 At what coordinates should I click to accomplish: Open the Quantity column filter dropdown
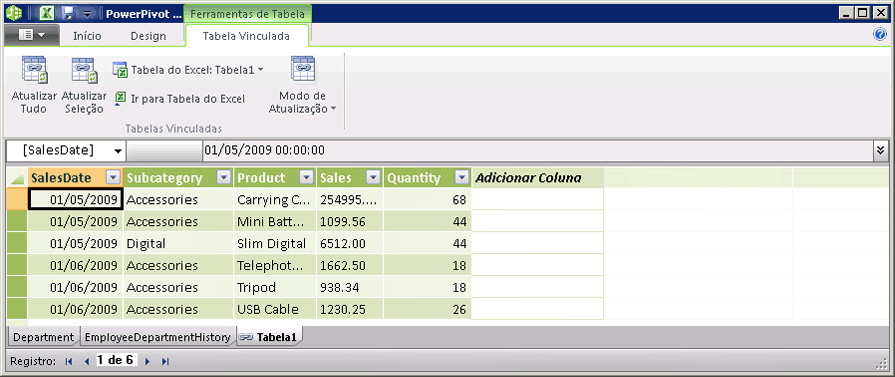click(461, 178)
